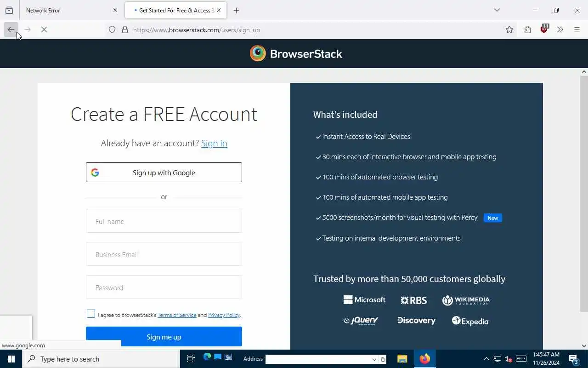
Task: Open the notification center icon
Action: click(x=574, y=359)
